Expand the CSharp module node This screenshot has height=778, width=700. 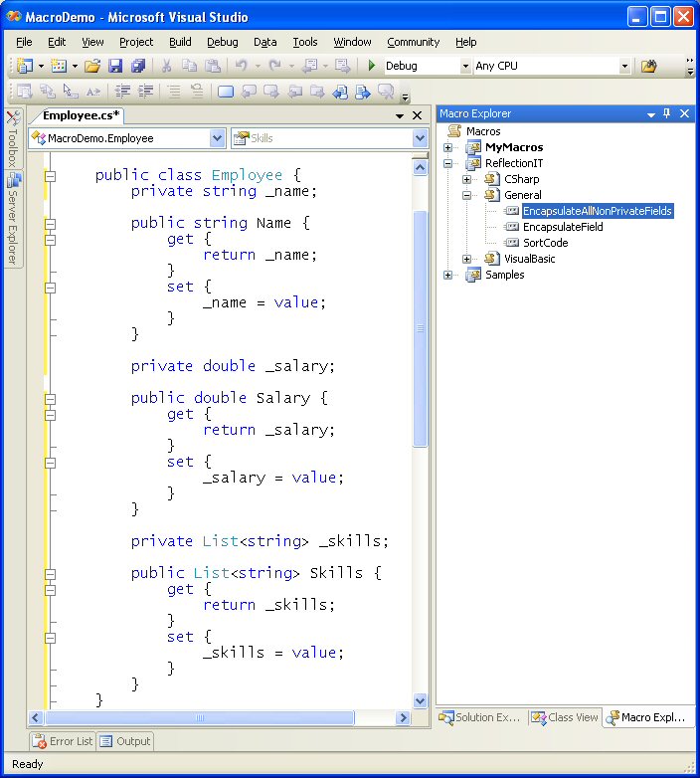466,179
